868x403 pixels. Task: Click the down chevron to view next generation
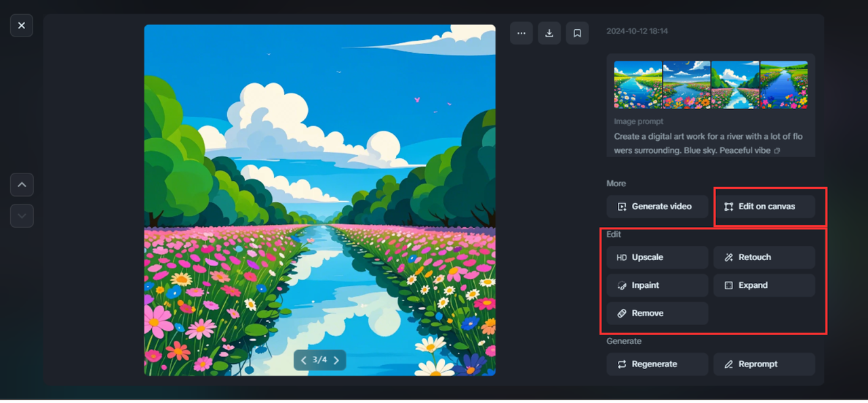[x=21, y=215]
